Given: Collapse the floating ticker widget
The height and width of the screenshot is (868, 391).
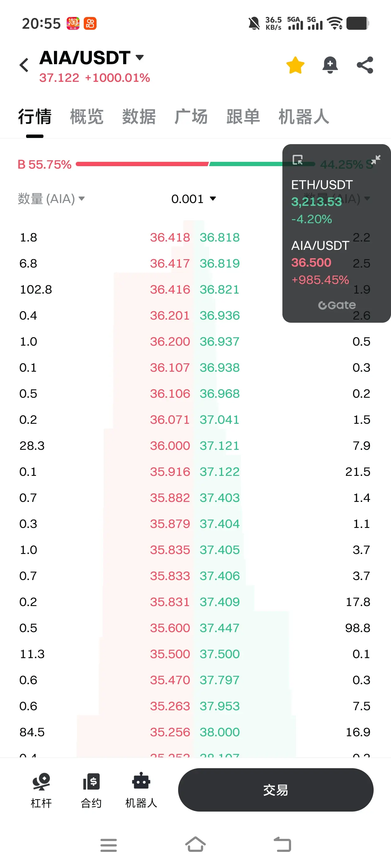Looking at the screenshot, I should [x=375, y=159].
